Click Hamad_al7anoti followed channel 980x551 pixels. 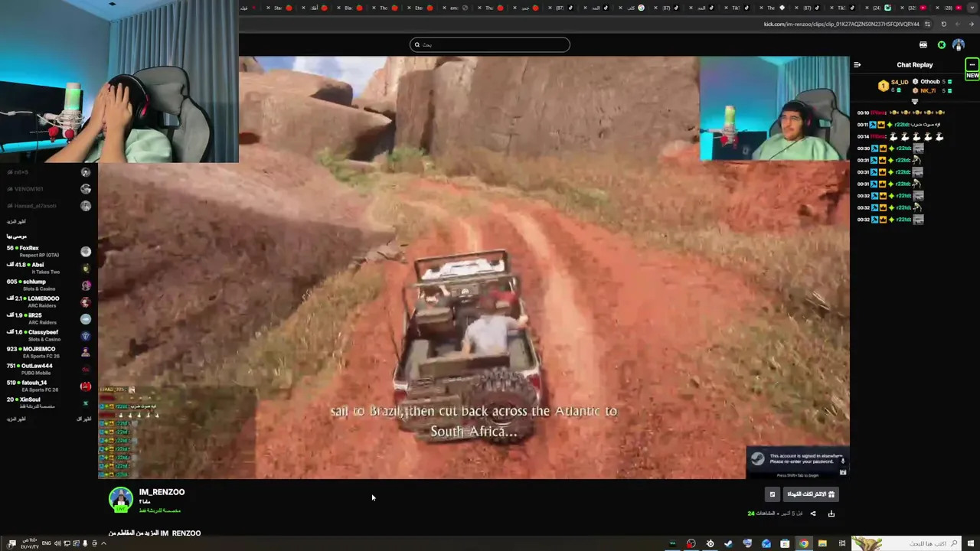(47, 206)
